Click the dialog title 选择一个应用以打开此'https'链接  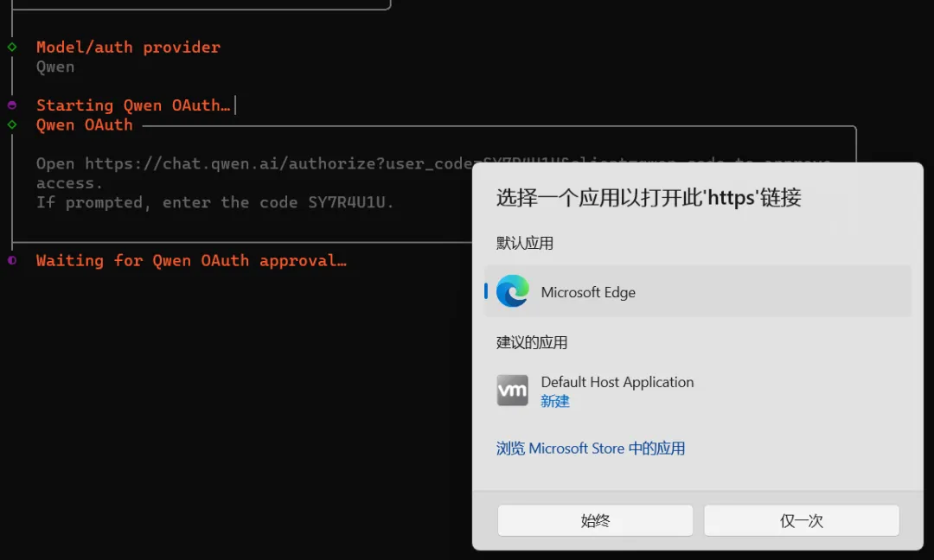(649, 197)
